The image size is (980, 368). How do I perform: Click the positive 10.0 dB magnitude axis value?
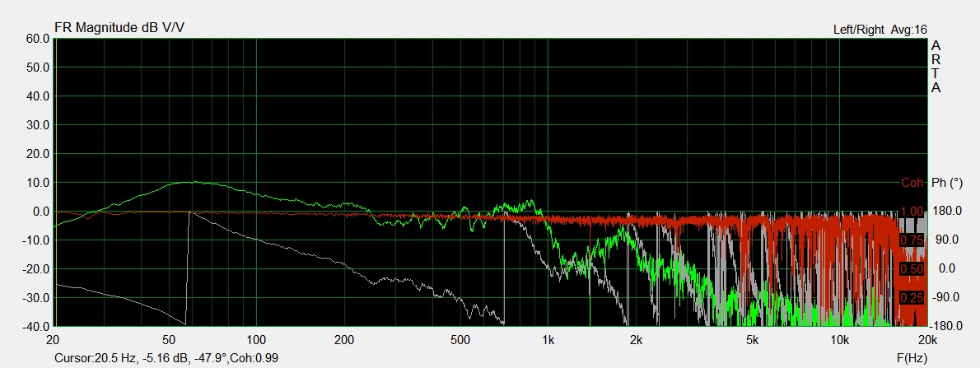coord(38,183)
